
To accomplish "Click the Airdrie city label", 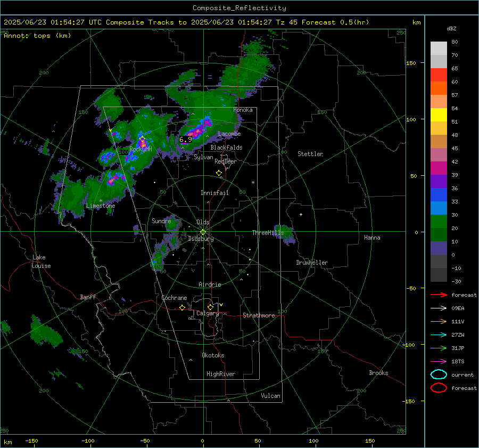I will (x=210, y=284).
